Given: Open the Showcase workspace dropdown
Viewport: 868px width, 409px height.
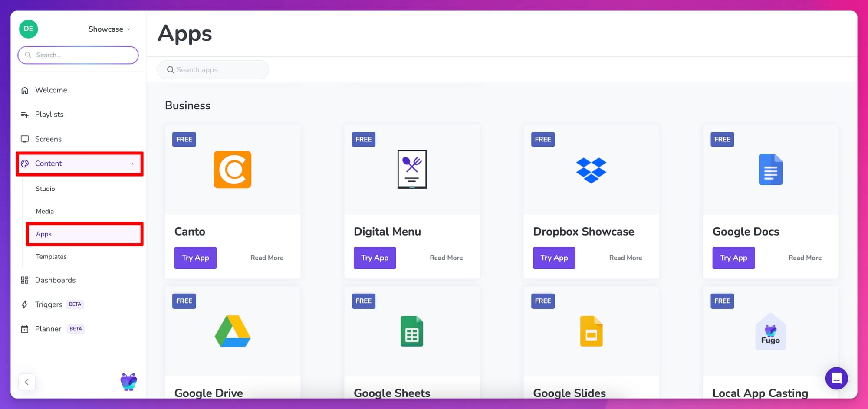Looking at the screenshot, I should point(109,29).
